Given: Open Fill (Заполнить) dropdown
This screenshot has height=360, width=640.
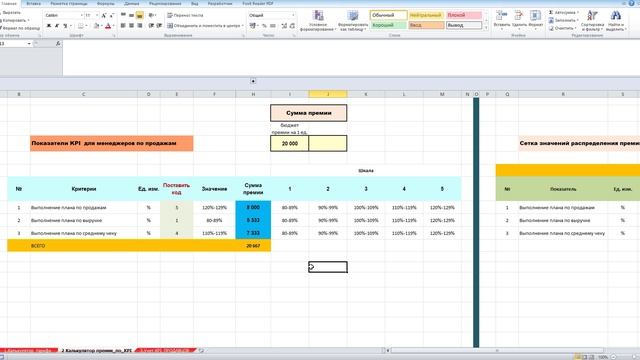Looking at the screenshot, I should coord(577,20).
